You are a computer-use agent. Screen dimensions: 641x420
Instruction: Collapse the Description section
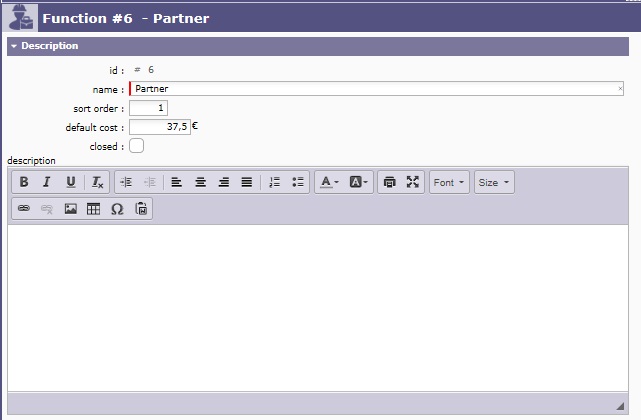[14, 46]
